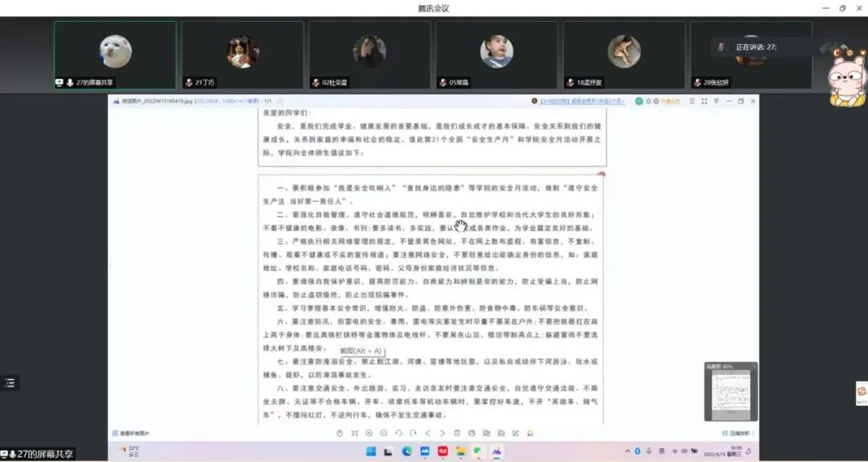This screenshot has height=462, width=868.
Task: Click the zoom in magnifier icon
Action: [369, 433]
